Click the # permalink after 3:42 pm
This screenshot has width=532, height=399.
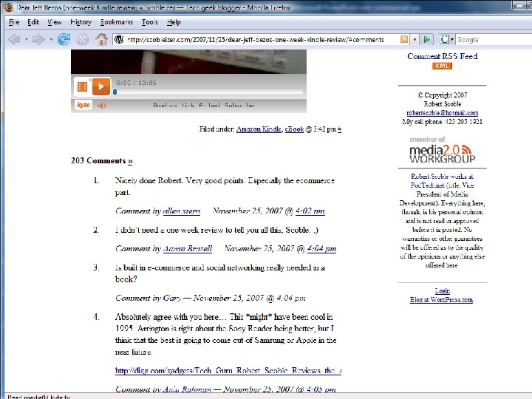(339, 129)
